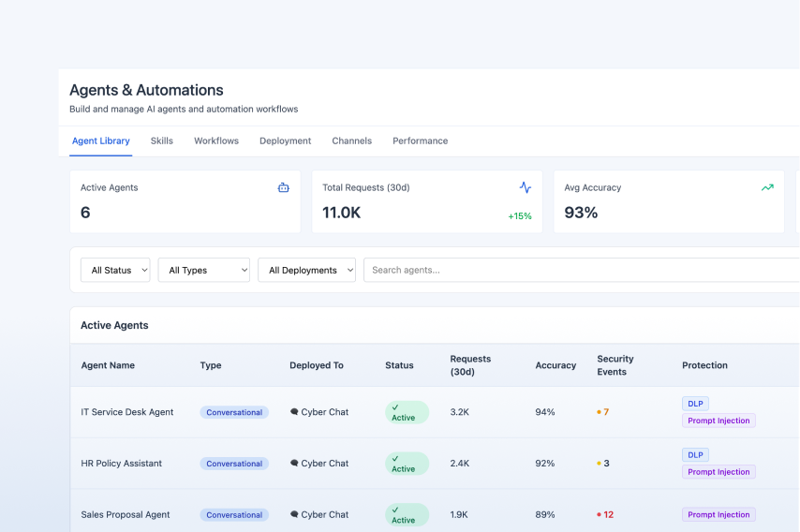
Task: Click Active status badge for IT Service Desk Agent
Action: (407, 412)
